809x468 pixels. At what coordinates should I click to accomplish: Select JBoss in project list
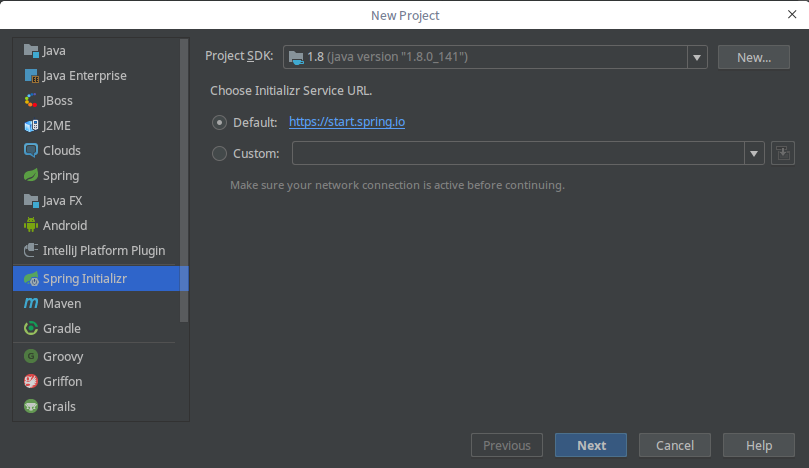click(x=57, y=101)
